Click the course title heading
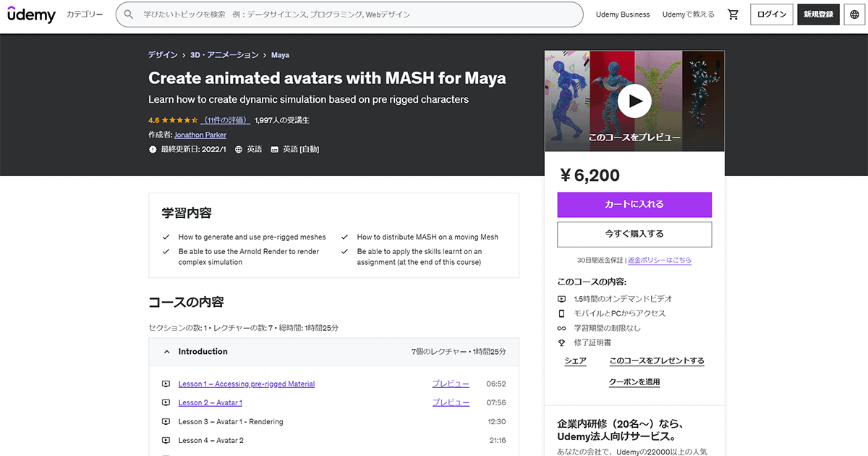 pyautogui.click(x=327, y=77)
